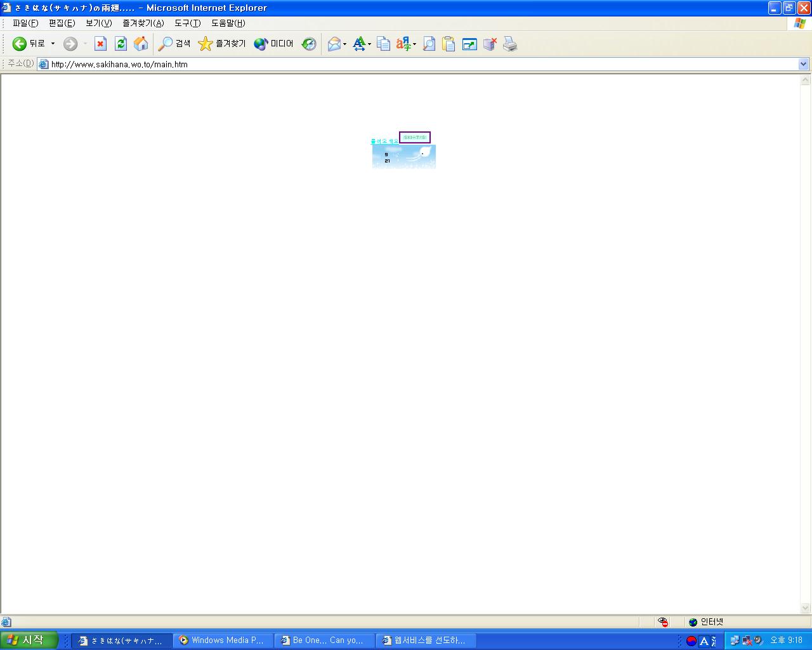Open the 검색 (Search) toolbar button
Screen dimensions: 812x650
coord(174,44)
